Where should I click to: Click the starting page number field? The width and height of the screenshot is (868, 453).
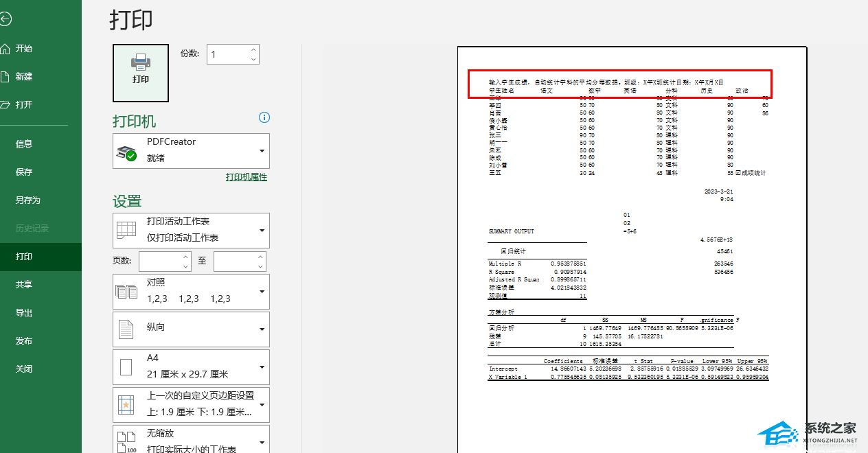[160, 261]
